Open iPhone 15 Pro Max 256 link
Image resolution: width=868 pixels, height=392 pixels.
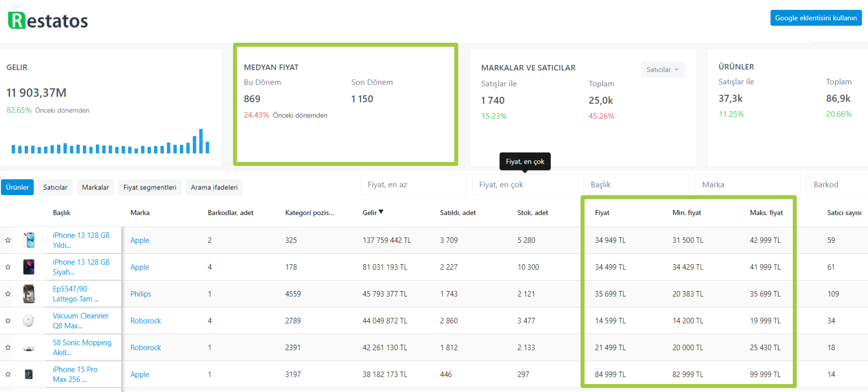coord(75,374)
